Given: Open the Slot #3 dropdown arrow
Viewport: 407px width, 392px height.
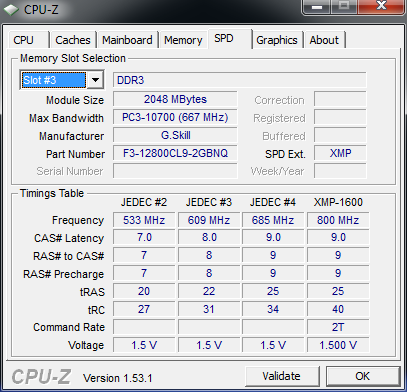Looking at the screenshot, I should point(95,80).
